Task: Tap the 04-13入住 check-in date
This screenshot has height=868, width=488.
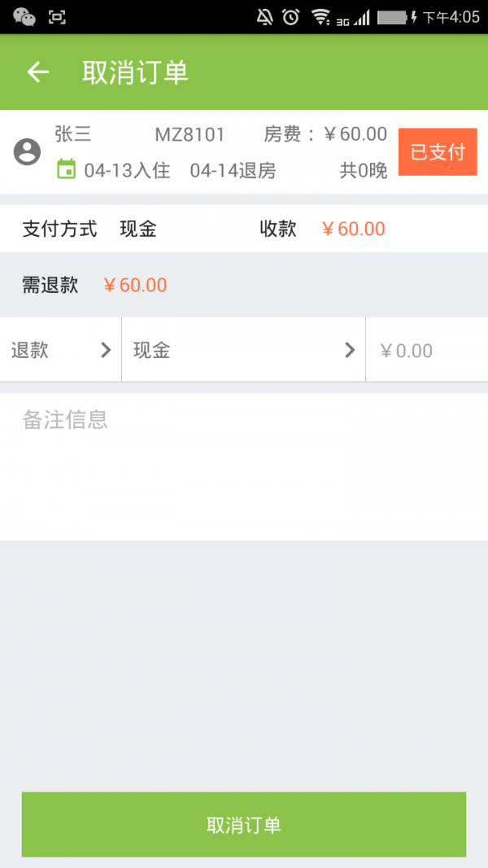Action: click(x=127, y=170)
